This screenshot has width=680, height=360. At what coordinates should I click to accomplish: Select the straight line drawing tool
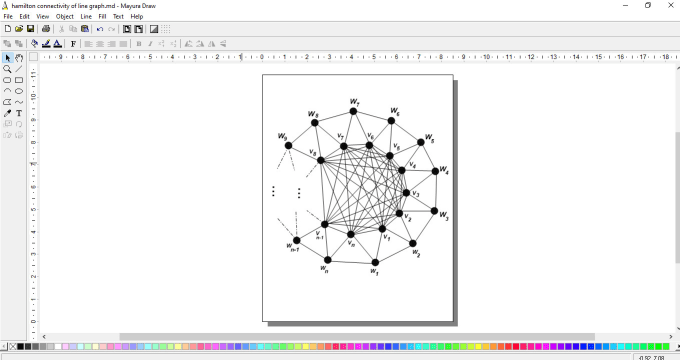coord(19,69)
